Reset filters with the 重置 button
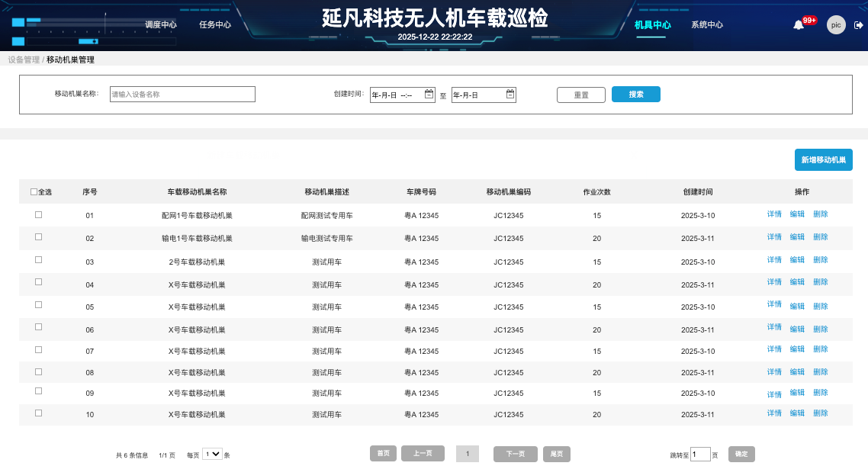Viewport: 868px width, 466px height. tap(580, 95)
